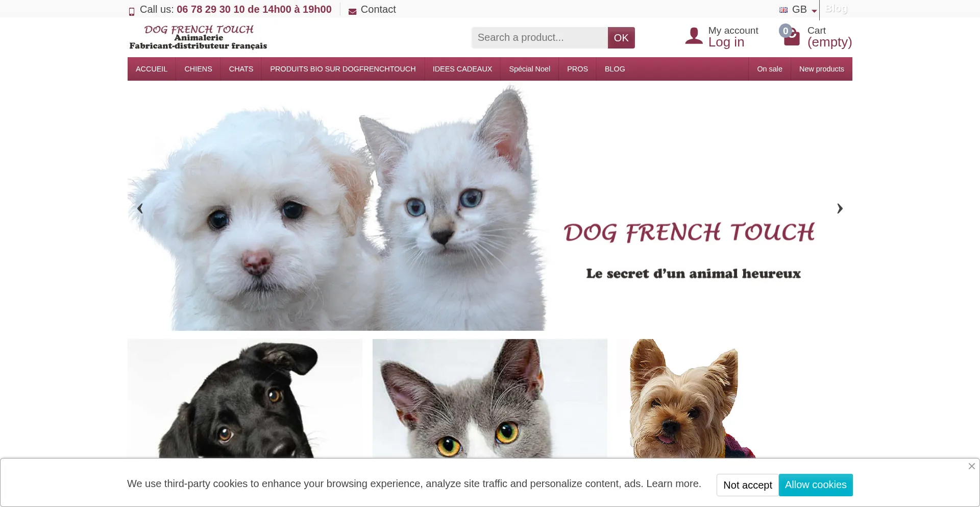Click the My account user silhouette icon
980x507 pixels.
694,36
